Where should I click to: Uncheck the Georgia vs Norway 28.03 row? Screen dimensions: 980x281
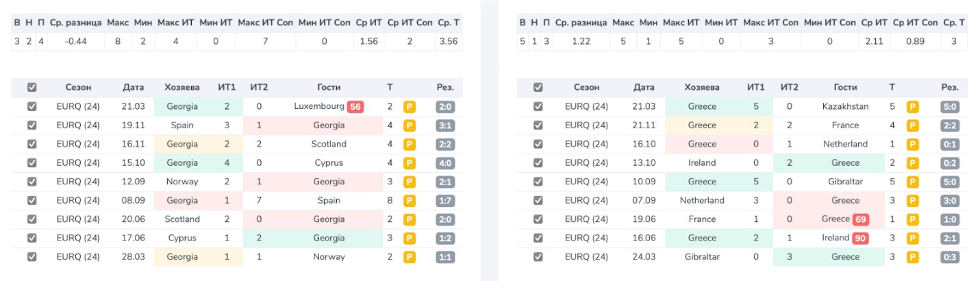(x=32, y=257)
